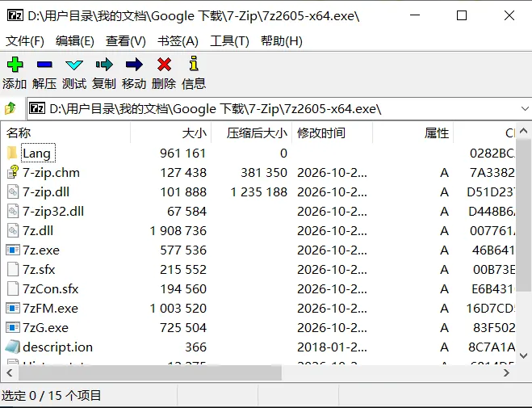Viewport: 532px width, 408px height.
Task: Click the 7-zip.dll file icon
Action: coord(13,191)
